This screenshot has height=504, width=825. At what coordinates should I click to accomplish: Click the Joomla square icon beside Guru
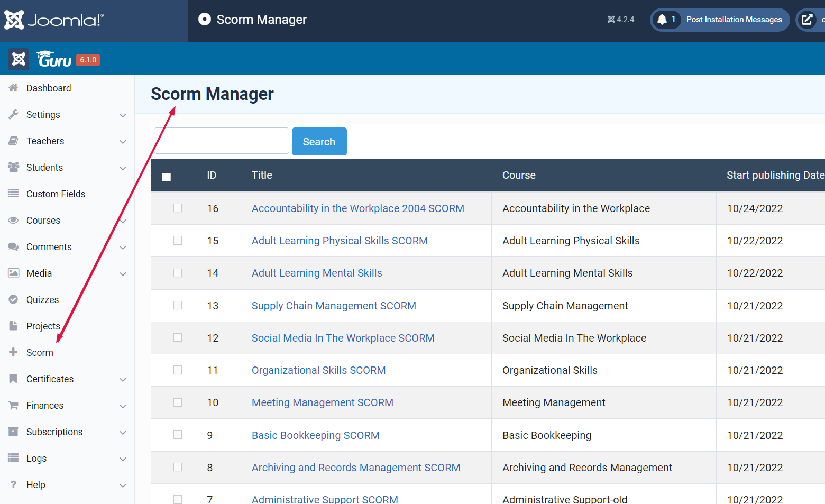[19, 59]
